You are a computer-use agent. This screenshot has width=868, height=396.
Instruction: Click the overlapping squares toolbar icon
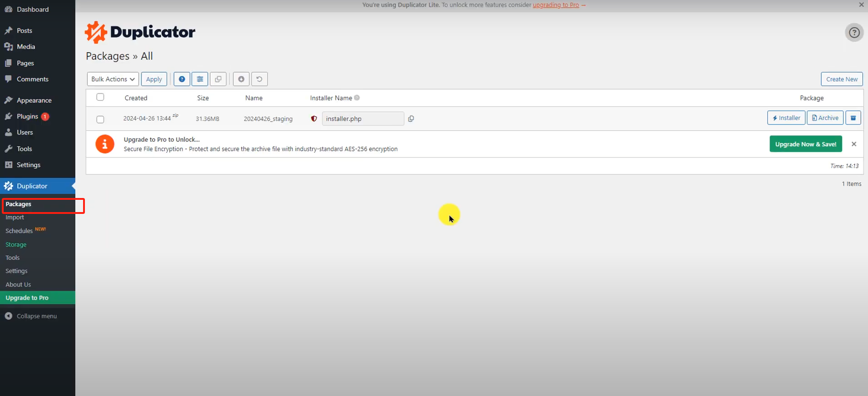[x=218, y=79]
